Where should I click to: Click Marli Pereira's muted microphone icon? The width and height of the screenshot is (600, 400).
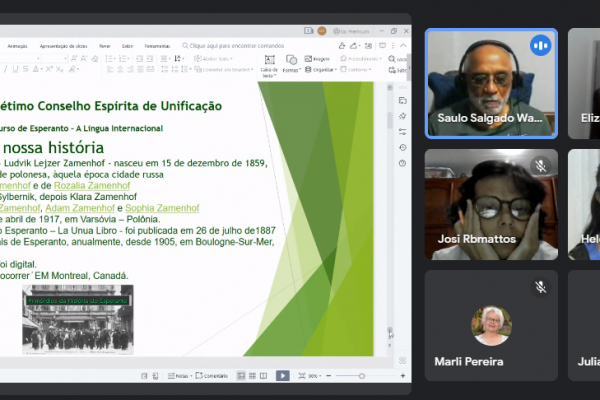(x=541, y=287)
